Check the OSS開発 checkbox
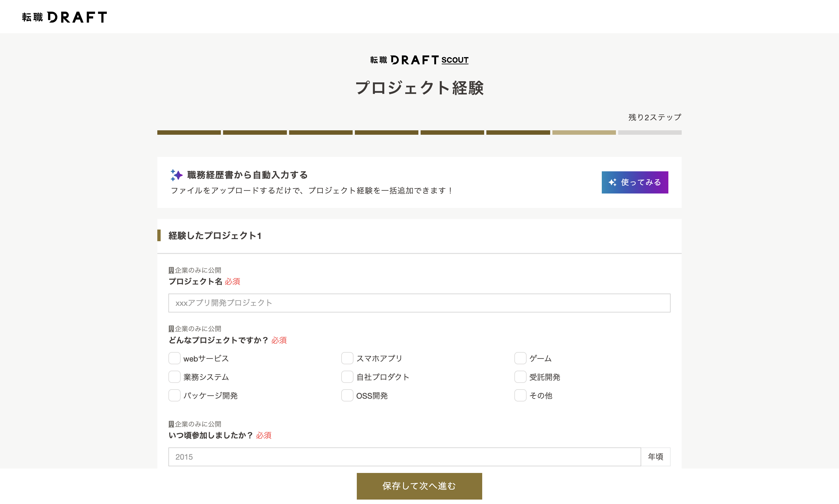Screen dimensions: 839x504 [x=347, y=395]
